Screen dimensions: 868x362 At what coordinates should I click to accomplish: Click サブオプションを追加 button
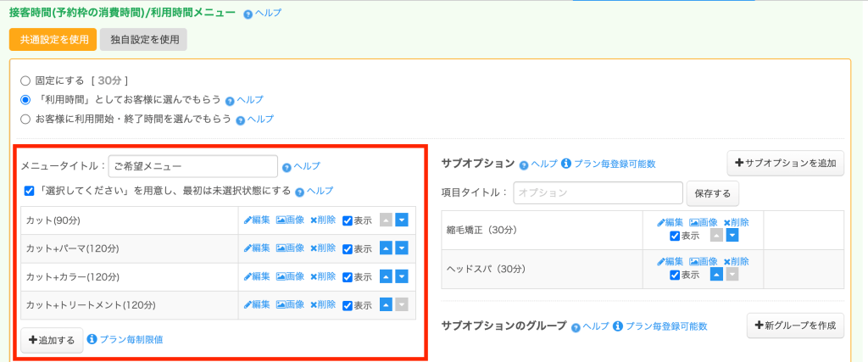tap(785, 163)
